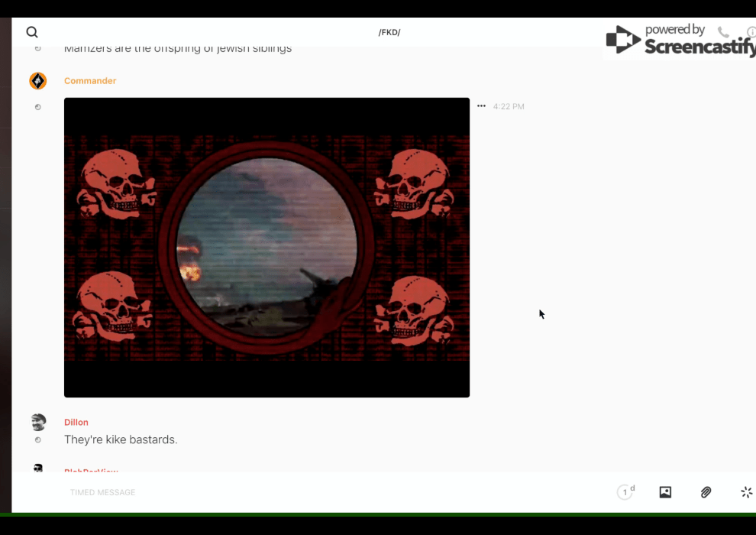Open conversation info panel icon
756x535 pixels.
tap(751, 32)
